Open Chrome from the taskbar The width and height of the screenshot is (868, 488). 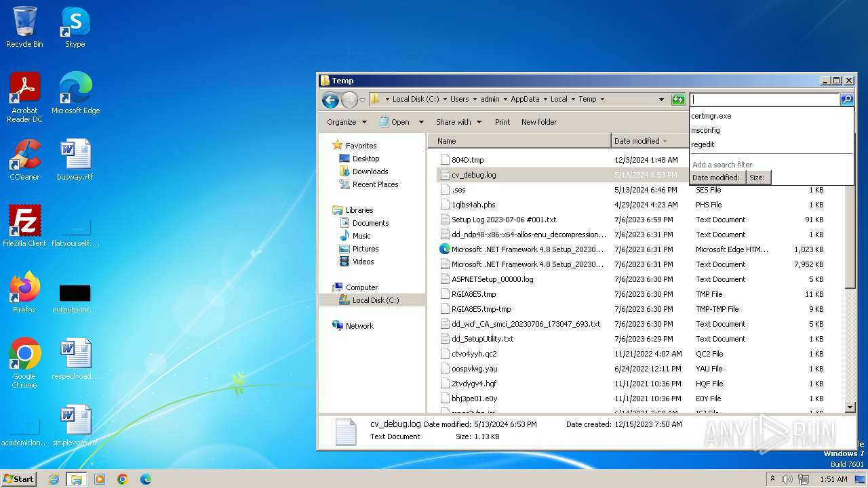tap(123, 479)
